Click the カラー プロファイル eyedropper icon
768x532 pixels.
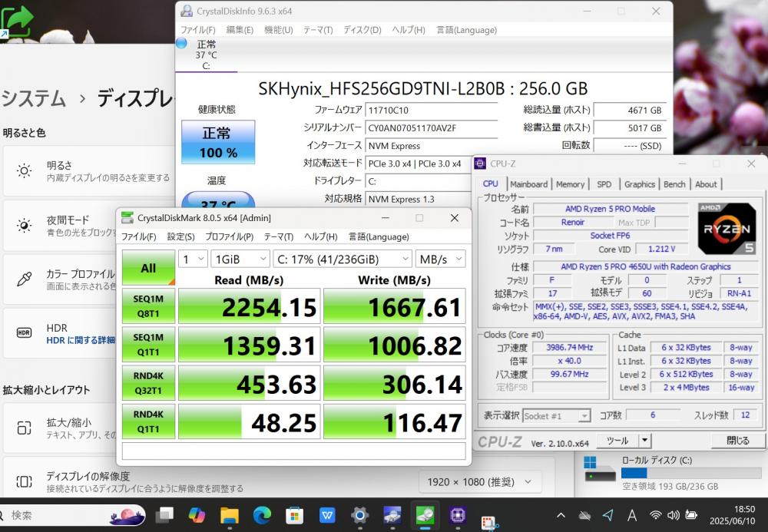click(x=24, y=279)
